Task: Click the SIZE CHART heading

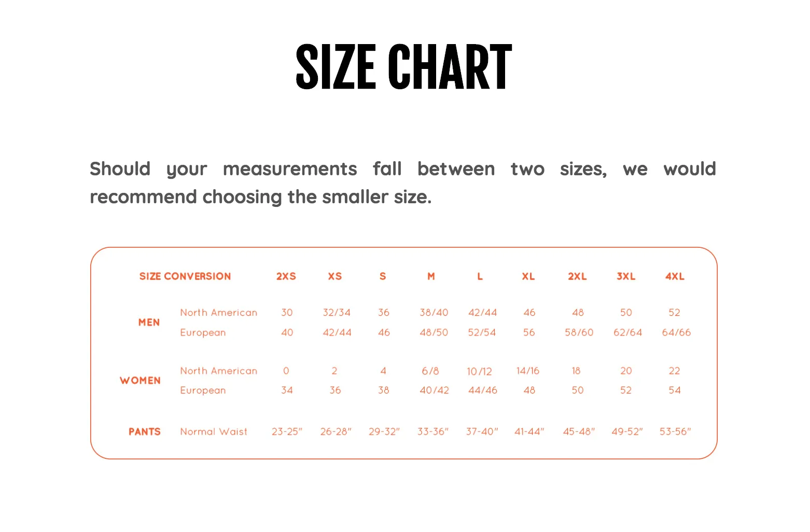Action: click(x=404, y=67)
